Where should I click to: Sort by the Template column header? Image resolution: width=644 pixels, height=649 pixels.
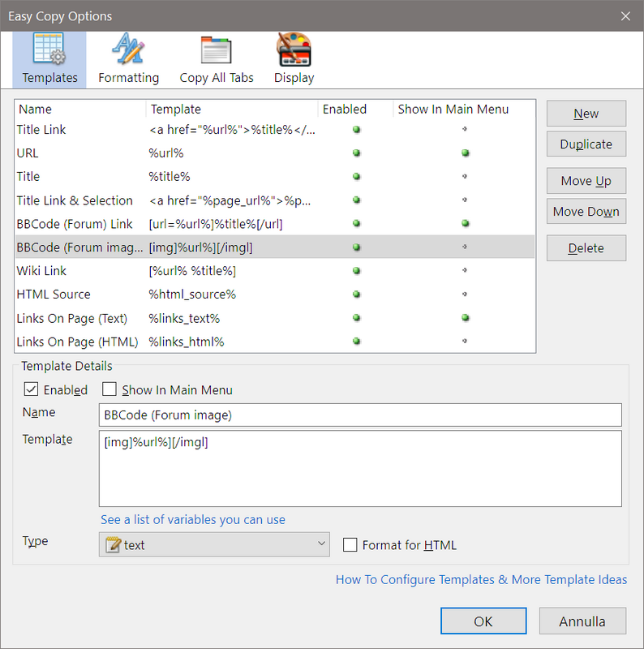pos(232,110)
